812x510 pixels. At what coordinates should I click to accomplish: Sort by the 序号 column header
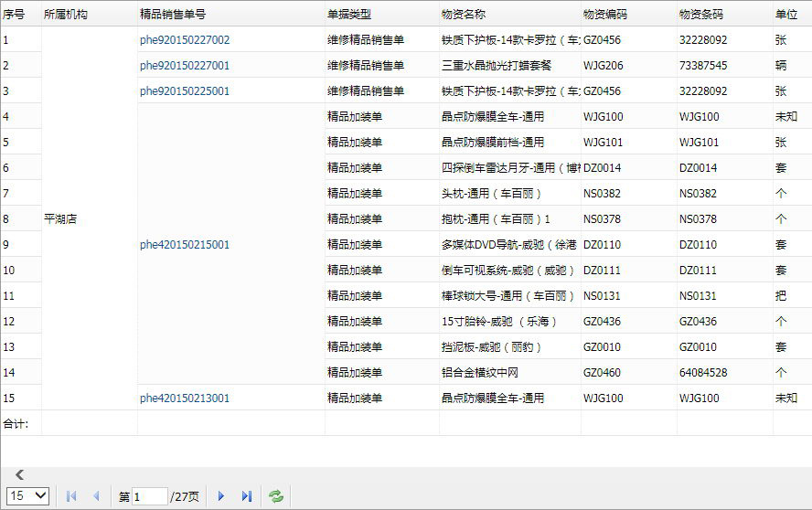pyautogui.click(x=15, y=15)
